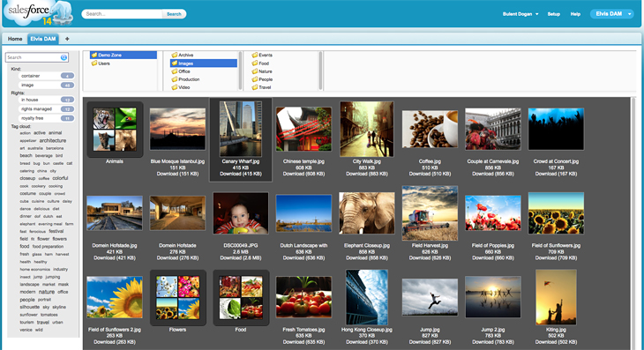
Task: Download Jump.jpg (827 KB)
Action: (430, 342)
